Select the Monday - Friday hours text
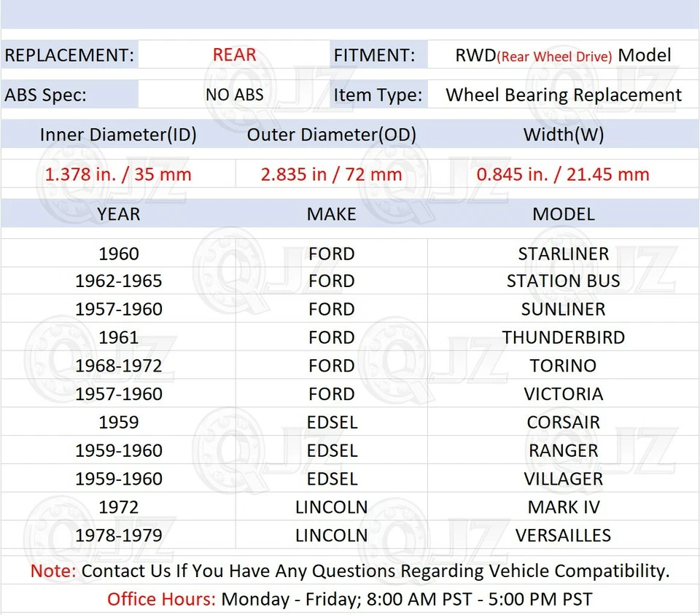Viewport: 700px width, 615px height. (x=406, y=600)
